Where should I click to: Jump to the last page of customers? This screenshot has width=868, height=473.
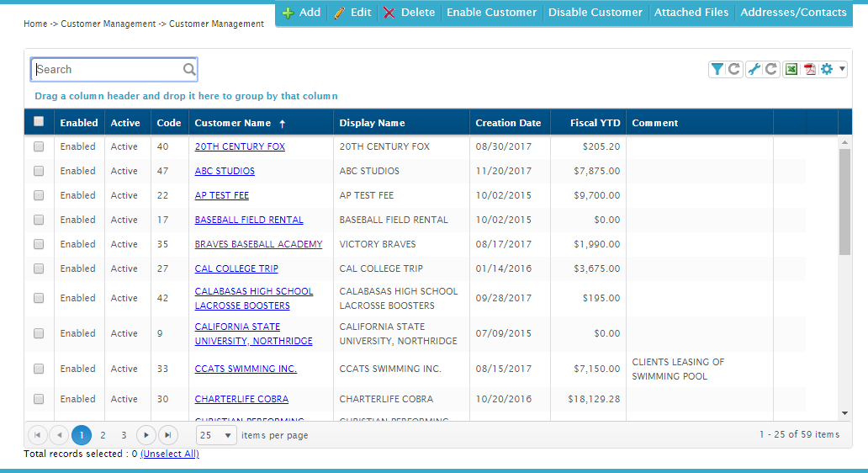pyautogui.click(x=167, y=435)
